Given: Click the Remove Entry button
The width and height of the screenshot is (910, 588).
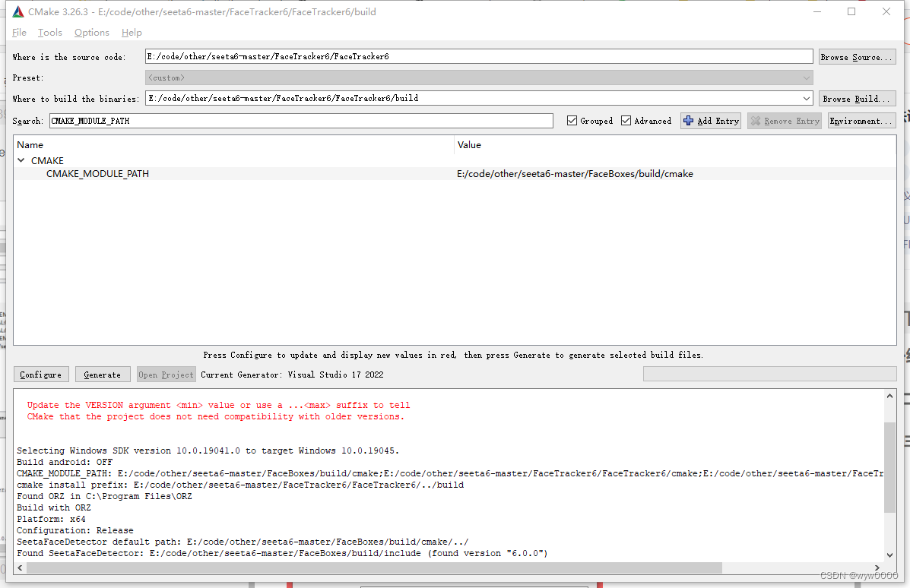Looking at the screenshot, I should (x=785, y=121).
